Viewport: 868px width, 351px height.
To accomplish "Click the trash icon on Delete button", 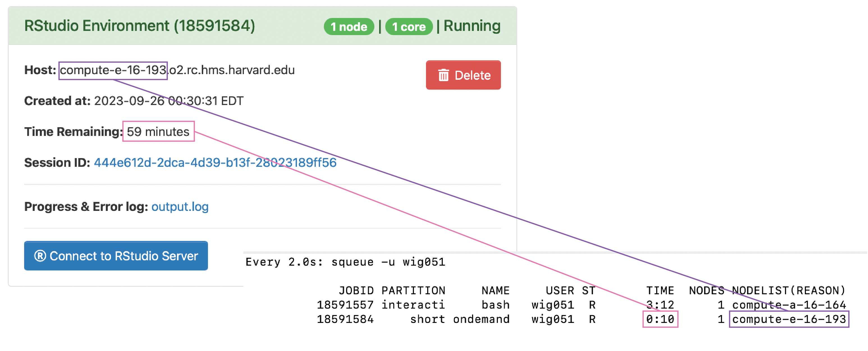I will (x=443, y=75).
